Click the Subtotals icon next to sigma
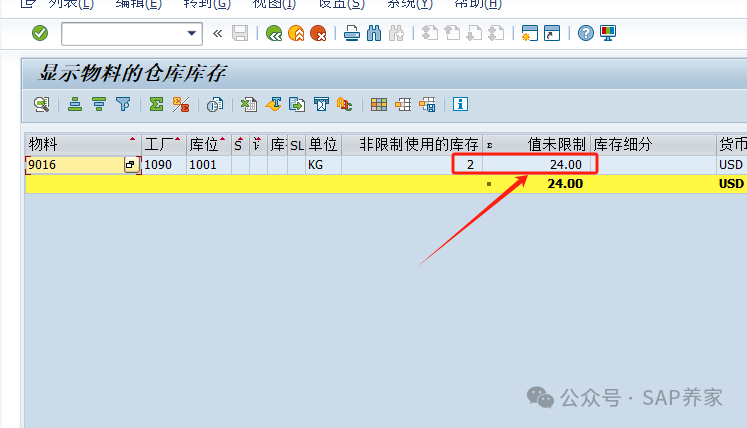The height and width of the screenshot is (428, 747). coord(181,104)
